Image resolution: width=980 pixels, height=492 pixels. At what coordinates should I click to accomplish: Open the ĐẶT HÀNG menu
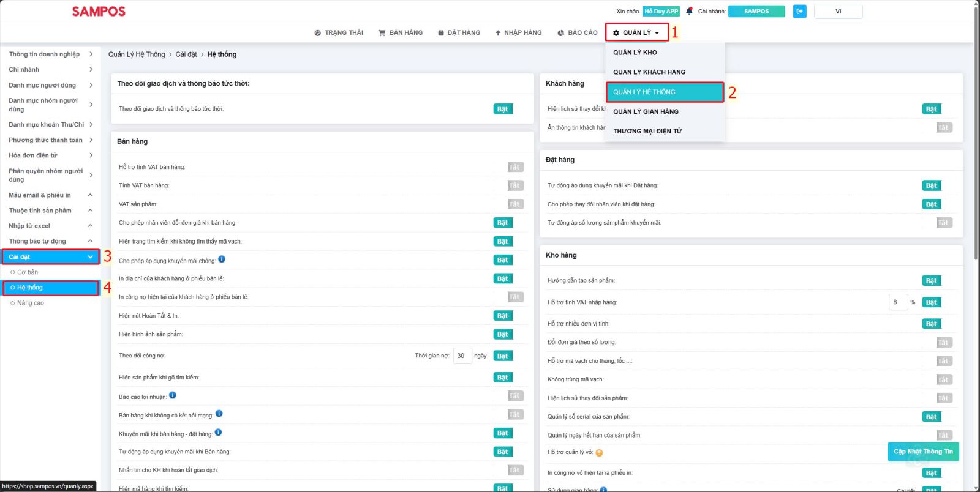(x=459, y=33)
